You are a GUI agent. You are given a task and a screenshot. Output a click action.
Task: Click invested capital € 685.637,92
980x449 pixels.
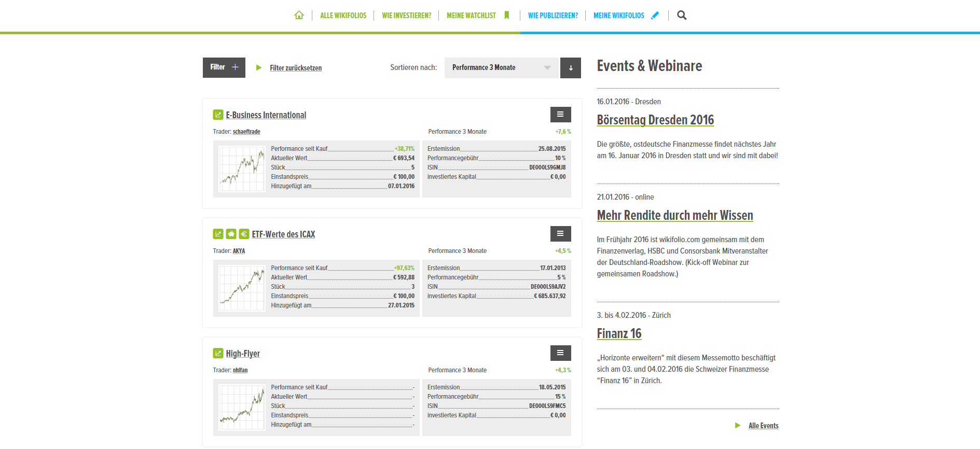click(550, 296)
